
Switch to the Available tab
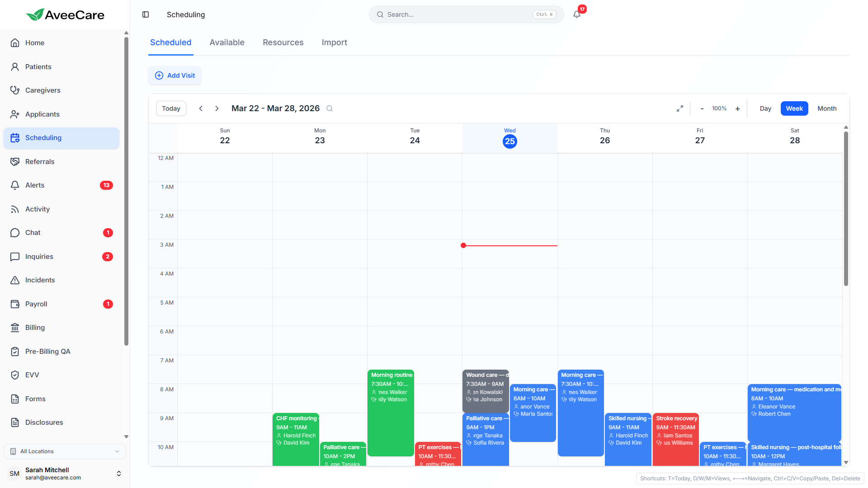[x=227, y=42]
